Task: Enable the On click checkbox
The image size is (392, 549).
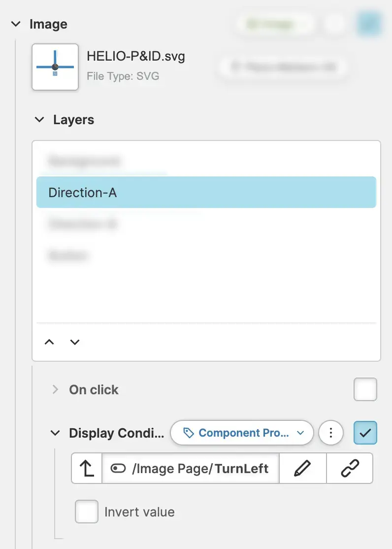Action: 365,389
